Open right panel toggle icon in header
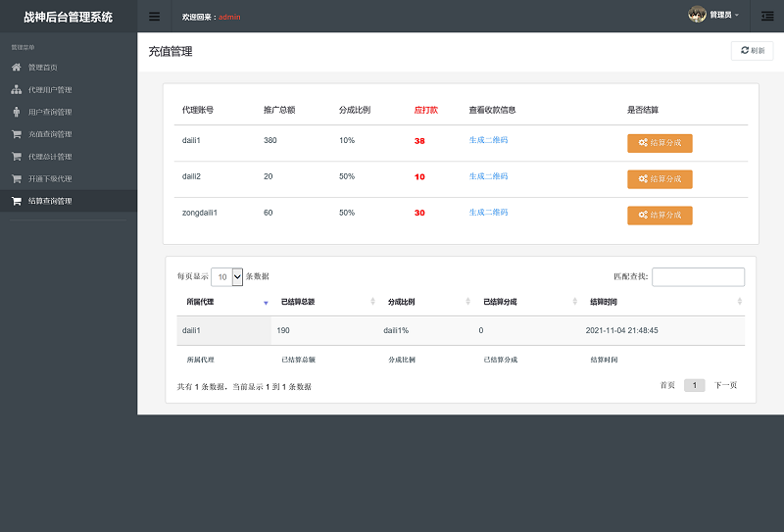The height and width of the screenshot is (532, 784). click(x=767, y=17)
